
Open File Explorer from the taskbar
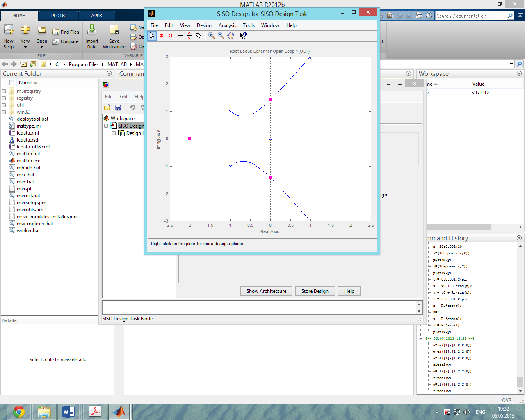pyautogui.click(x=44, y=411)
